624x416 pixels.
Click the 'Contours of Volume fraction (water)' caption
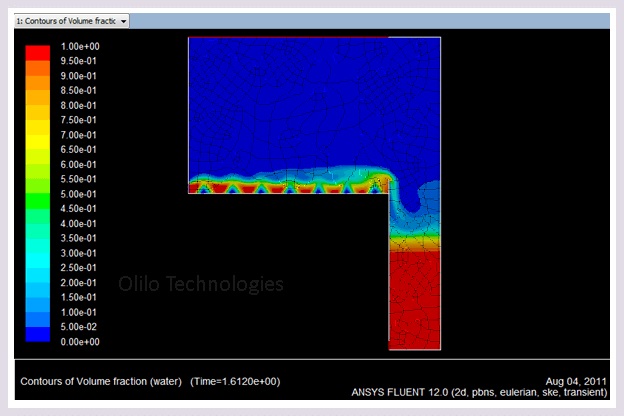(x=101, y=381)
